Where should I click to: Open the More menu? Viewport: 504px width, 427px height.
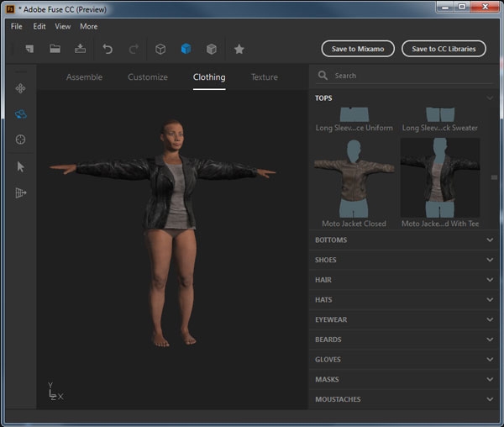coord(89,26)
